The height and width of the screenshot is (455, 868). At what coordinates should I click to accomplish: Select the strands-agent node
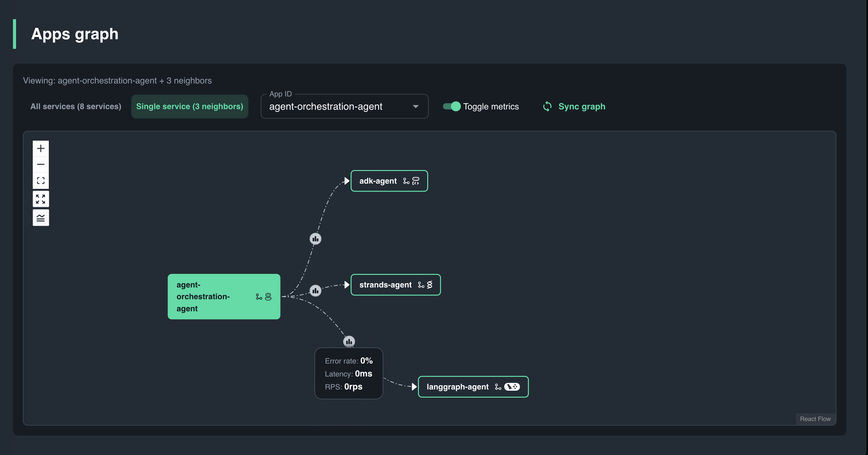(396, 285)
